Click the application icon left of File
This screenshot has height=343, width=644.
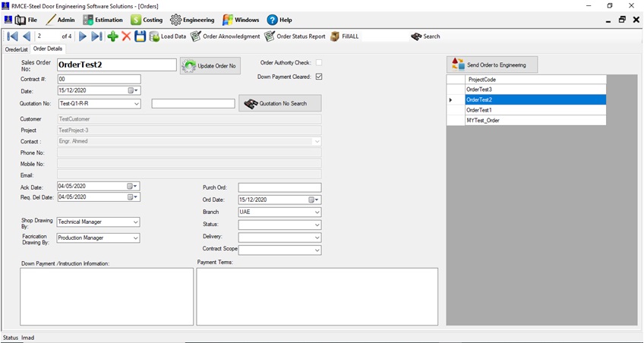(8, 20)
